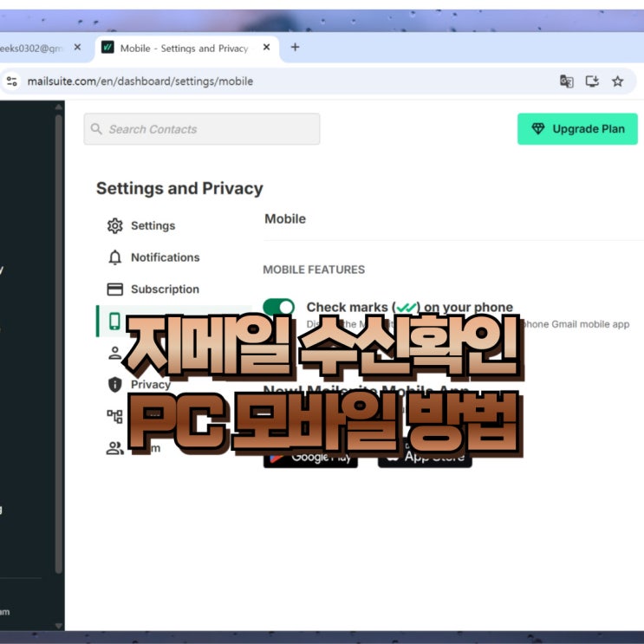Click the Search Contacts field
Screen dimensions: 644x644
pos(202,129)
